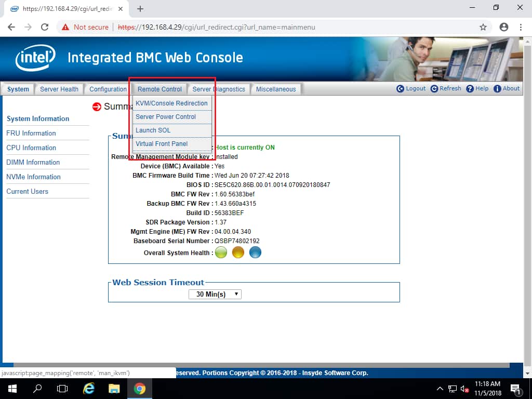
Task: Select Server Power Control menu item
Action: 171,117
